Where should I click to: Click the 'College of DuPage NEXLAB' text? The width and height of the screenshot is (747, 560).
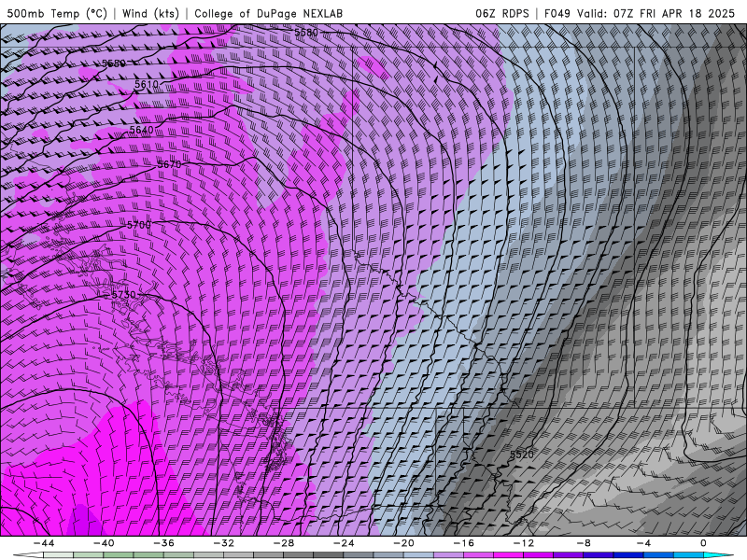tap(269, 13)
